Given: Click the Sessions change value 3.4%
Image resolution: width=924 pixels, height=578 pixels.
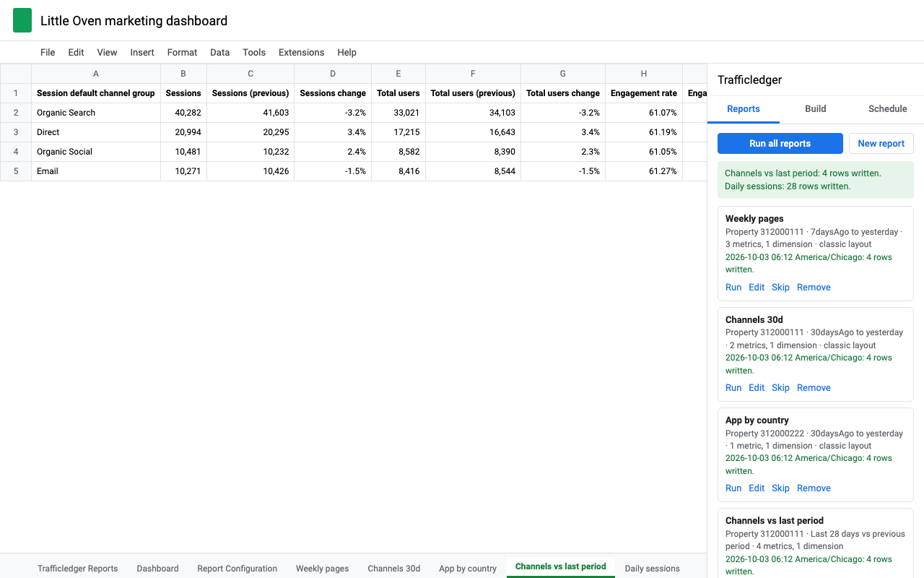Looking at the screenshot, I should pyautogui.click(x=333, y=132).
